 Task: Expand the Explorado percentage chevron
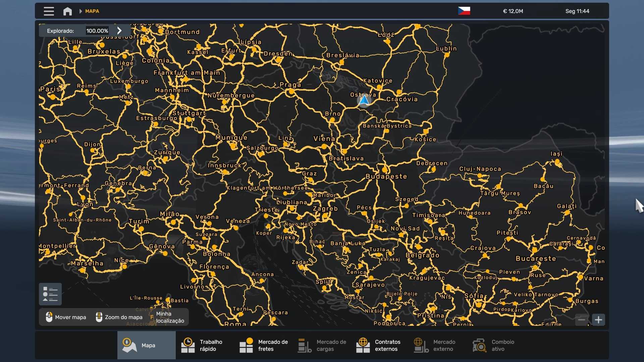click(x=119, y=31)
